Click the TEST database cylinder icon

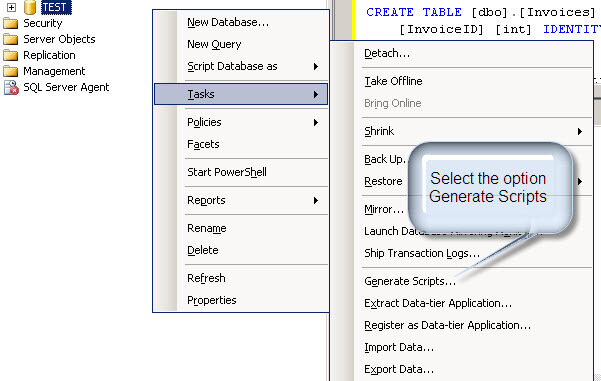30,7
